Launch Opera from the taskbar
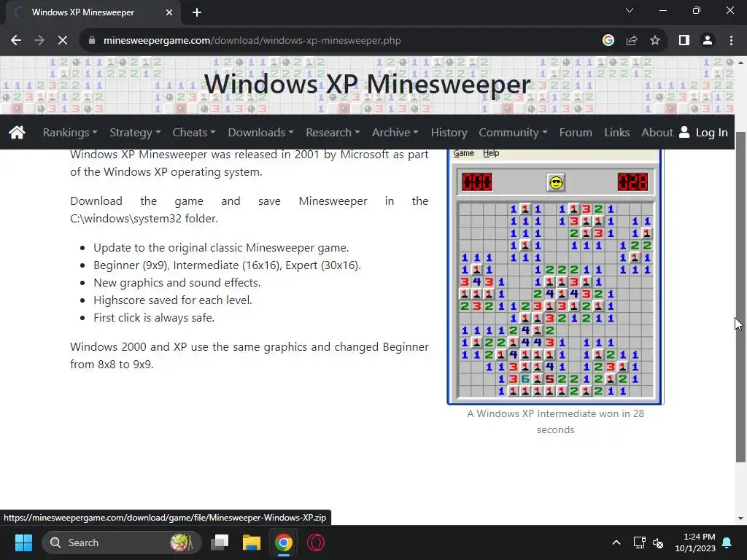Screen dimensions: 747x560 tap(315, 542)
